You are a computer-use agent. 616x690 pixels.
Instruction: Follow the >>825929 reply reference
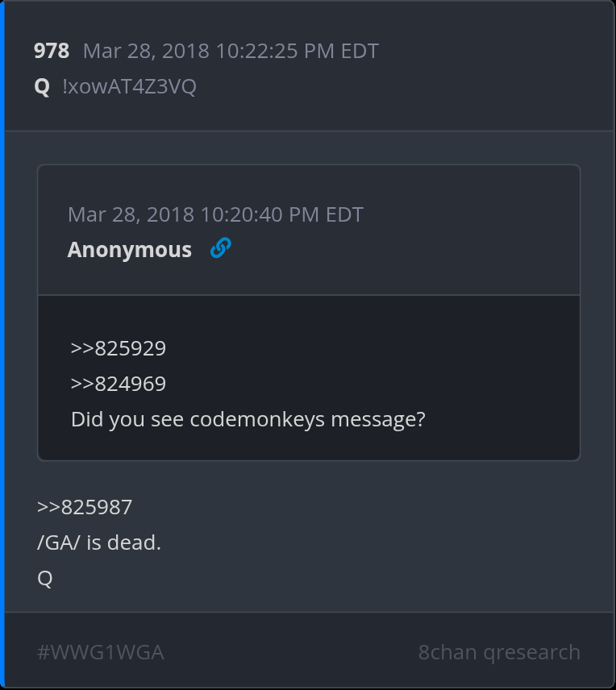tap(118, 348)
